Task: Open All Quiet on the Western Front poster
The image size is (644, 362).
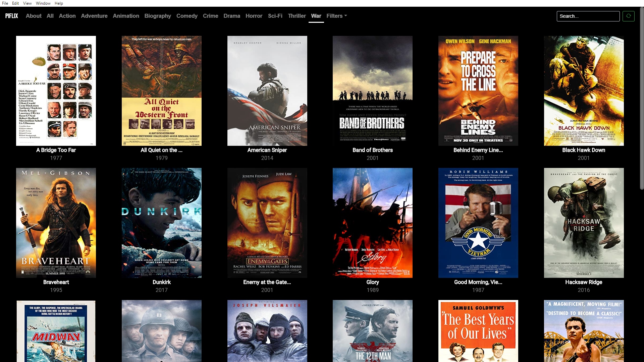Action: pyautogui.click(x=162, y=91)
